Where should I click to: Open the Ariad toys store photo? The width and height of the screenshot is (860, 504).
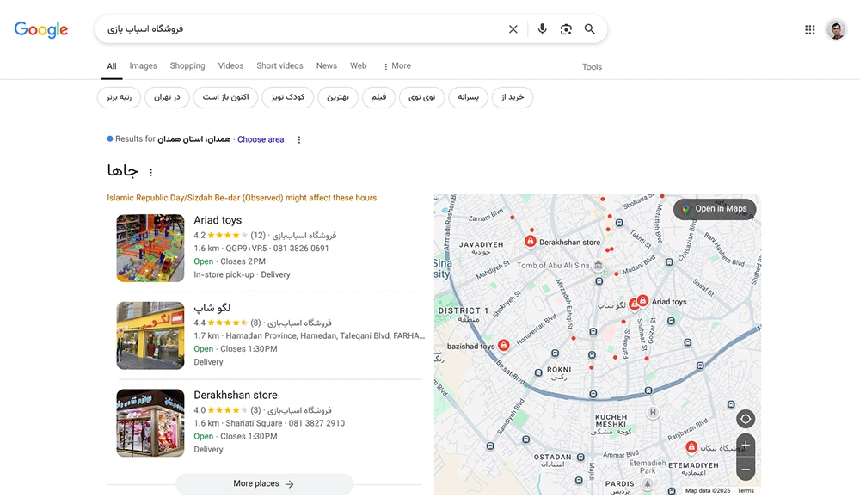coord(150,248)
